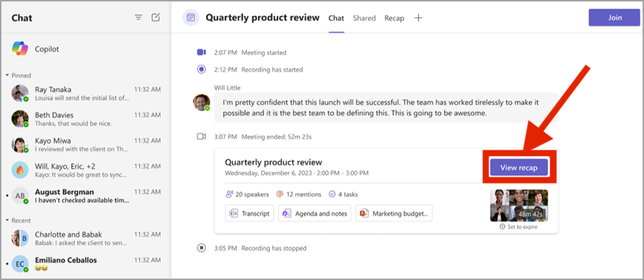Click the Quarterly product review header title
The image size is (644, 280).
tap(262, 18)
